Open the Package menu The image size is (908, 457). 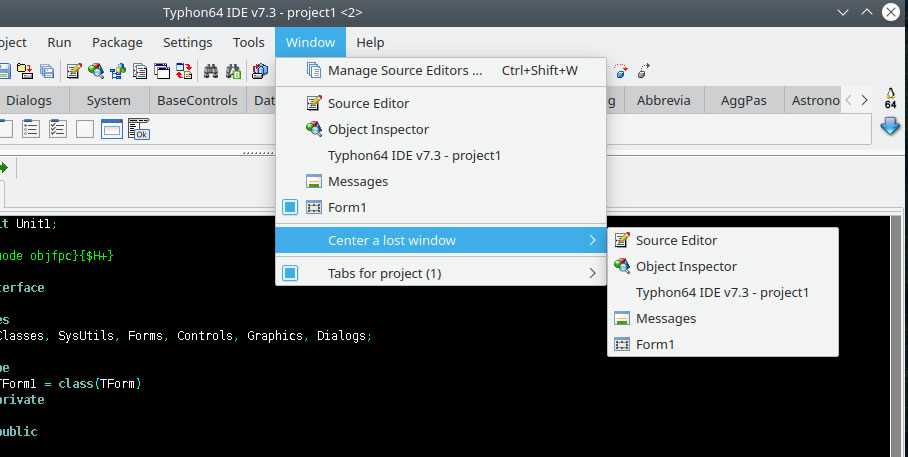(x=117, y=42)
